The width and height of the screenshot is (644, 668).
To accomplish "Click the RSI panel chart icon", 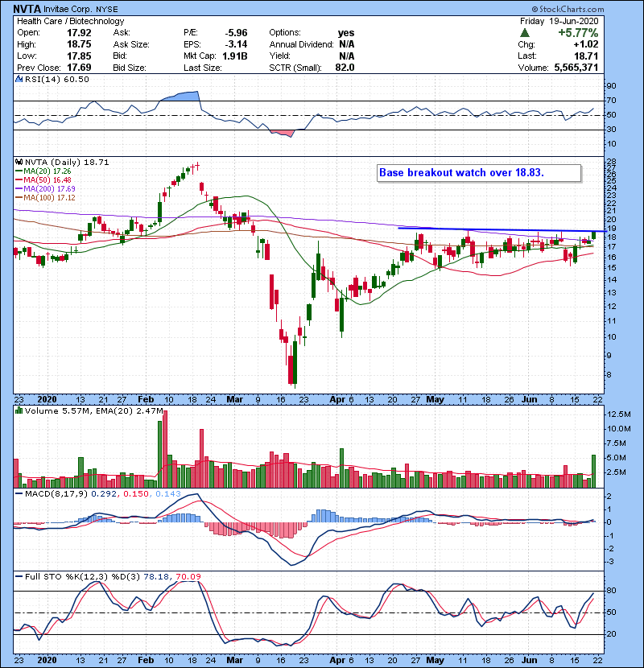I will point(19,79).
